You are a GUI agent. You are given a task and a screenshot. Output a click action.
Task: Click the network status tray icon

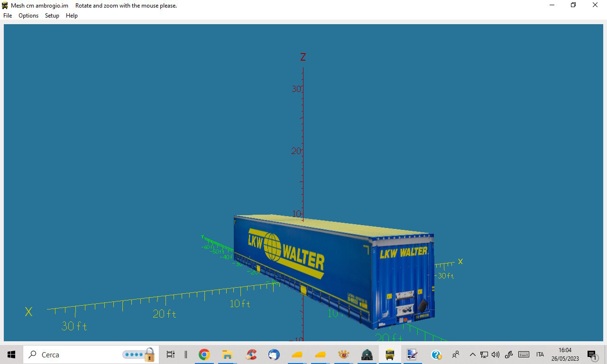484,355
